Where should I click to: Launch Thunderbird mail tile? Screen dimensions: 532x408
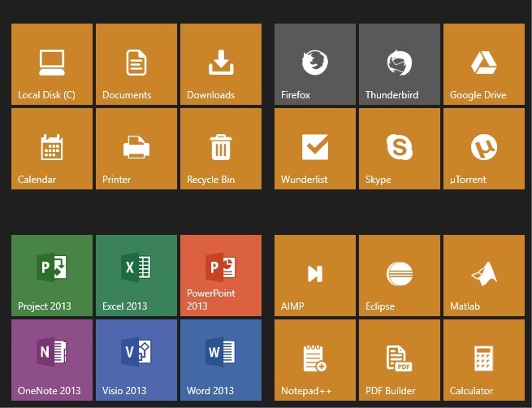400,64
